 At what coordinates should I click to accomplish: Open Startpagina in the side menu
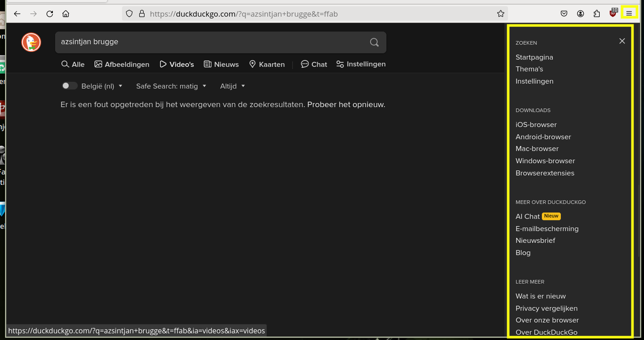tap(534, 57)
